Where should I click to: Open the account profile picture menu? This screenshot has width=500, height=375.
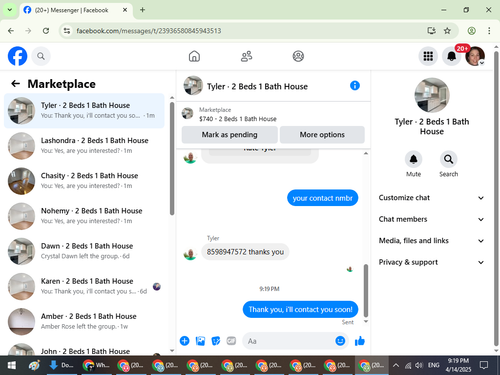[x=475, y=56]
